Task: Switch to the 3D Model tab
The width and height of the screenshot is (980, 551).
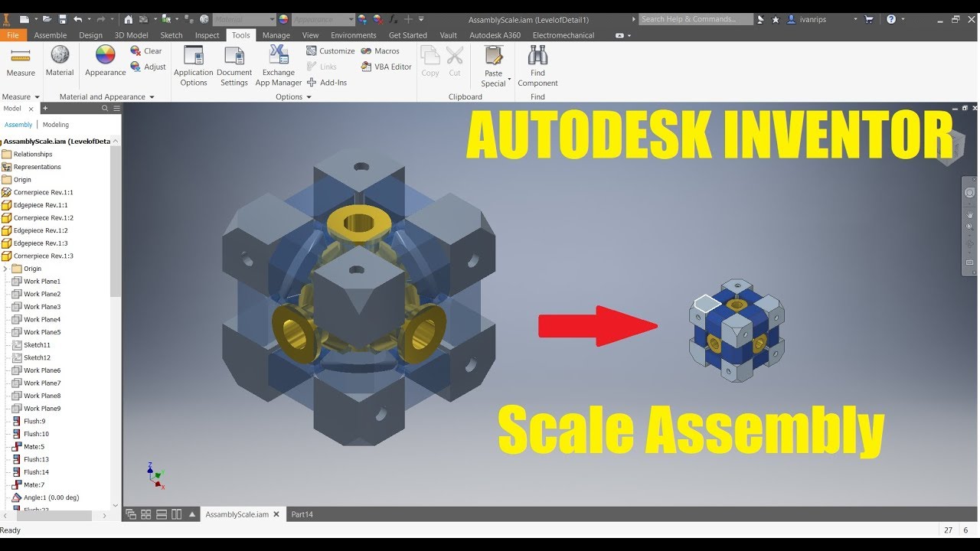Action: [131, 35]
